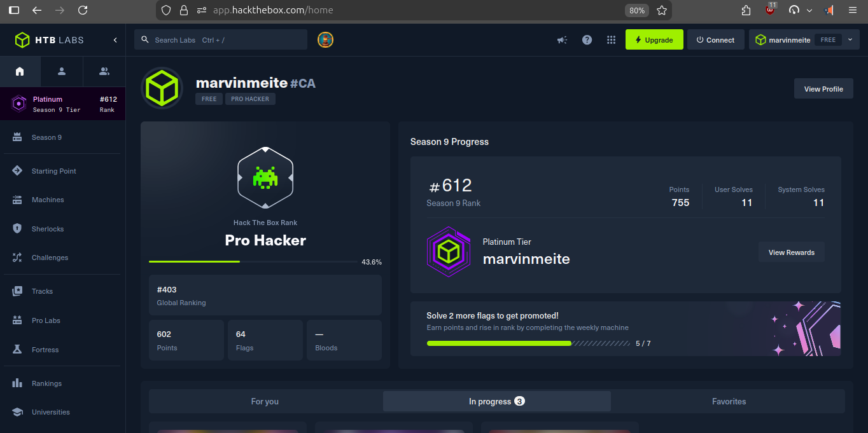Open the shields/protection settings dropdown in address bar
Viewport: 868px width, 433px height.
tap(165, 10)
